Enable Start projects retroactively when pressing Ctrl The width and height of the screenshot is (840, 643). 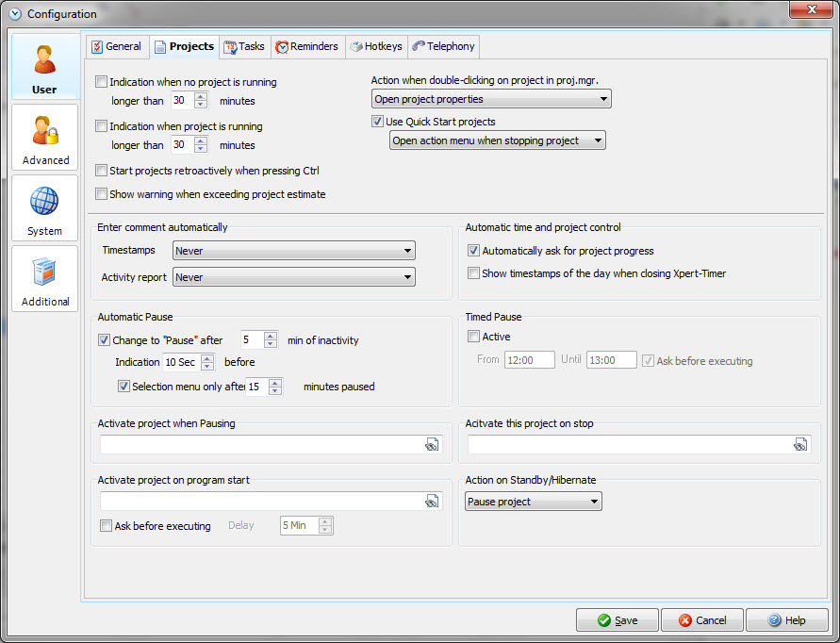[102, 171]
